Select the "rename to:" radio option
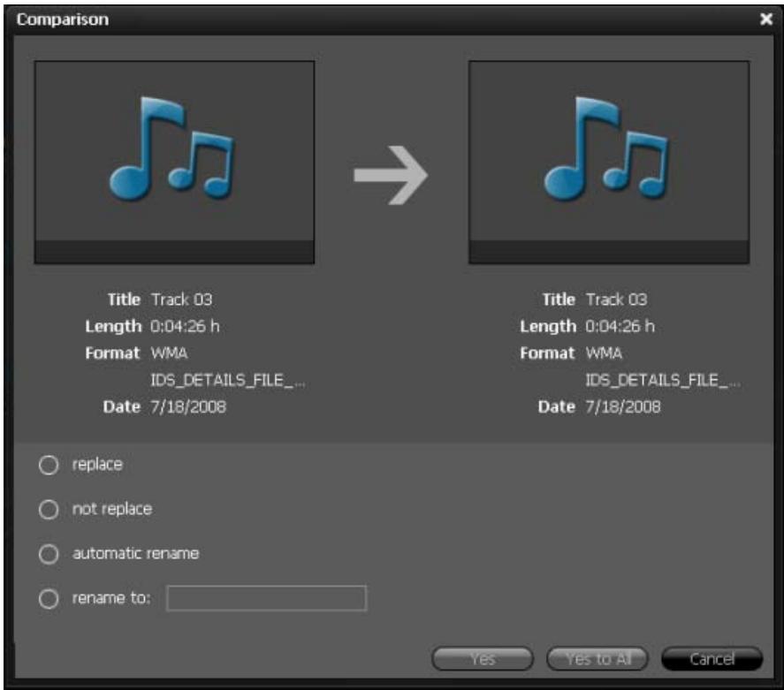The height and width of the screenshot is (690, 784). pyautogui.click(x=49, y=598)
